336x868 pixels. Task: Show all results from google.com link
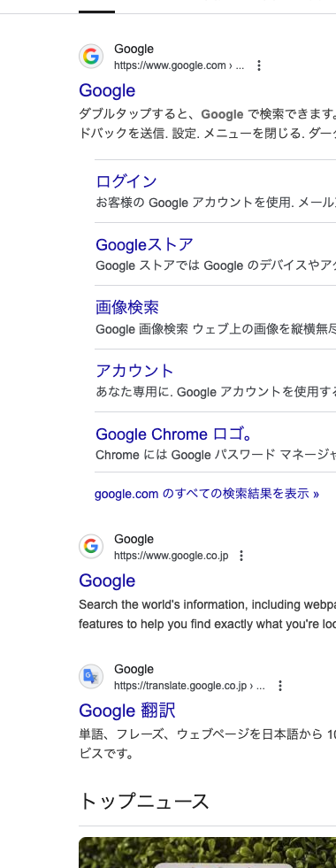[207, 494]
